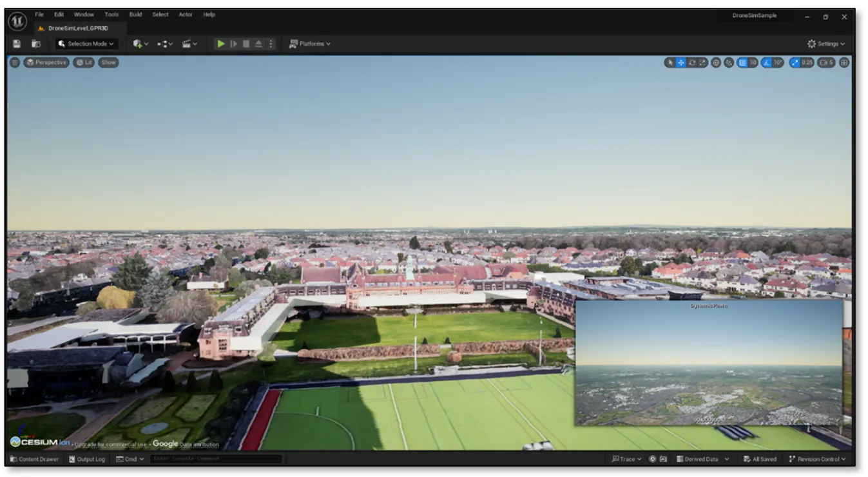Click the surface snapping icon
The image size is (868, 477).
coord(729,63)
